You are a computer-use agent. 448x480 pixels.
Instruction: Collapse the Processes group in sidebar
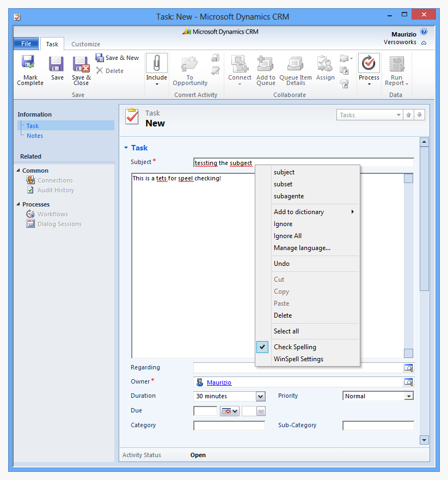click(19, 204)
